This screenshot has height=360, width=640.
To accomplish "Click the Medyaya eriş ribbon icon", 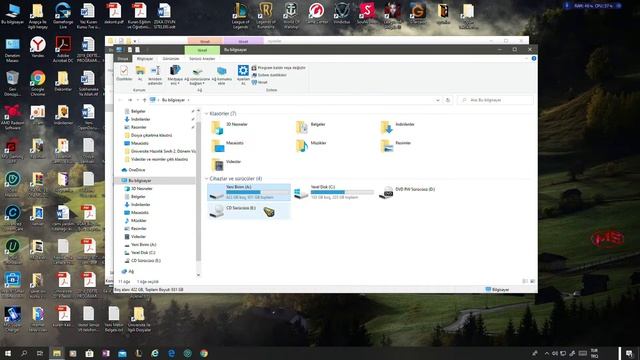I will pos(175,75).
